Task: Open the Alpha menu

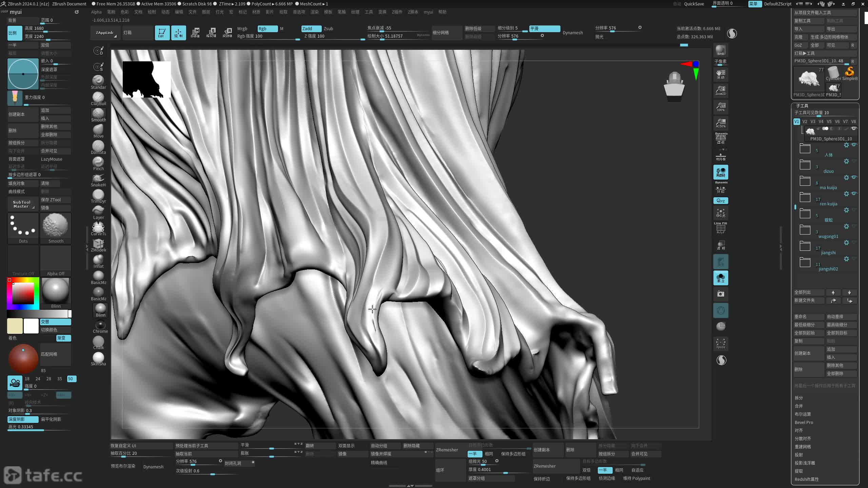Action: pyautogui.click(x=96, y=12)
